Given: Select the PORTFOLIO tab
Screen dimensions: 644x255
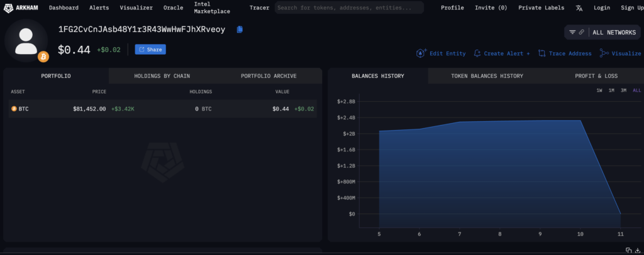Looking at the screenshot, I should pos(56,76).
